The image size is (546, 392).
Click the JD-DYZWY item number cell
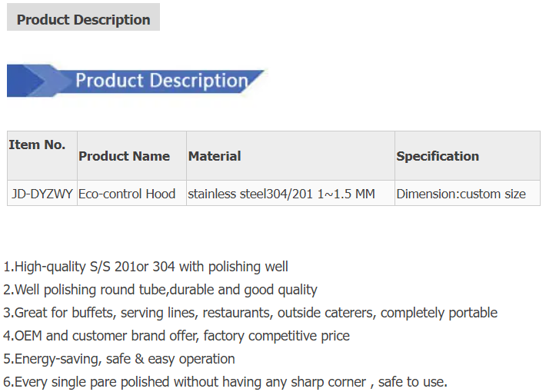click(x=42, y=193)
